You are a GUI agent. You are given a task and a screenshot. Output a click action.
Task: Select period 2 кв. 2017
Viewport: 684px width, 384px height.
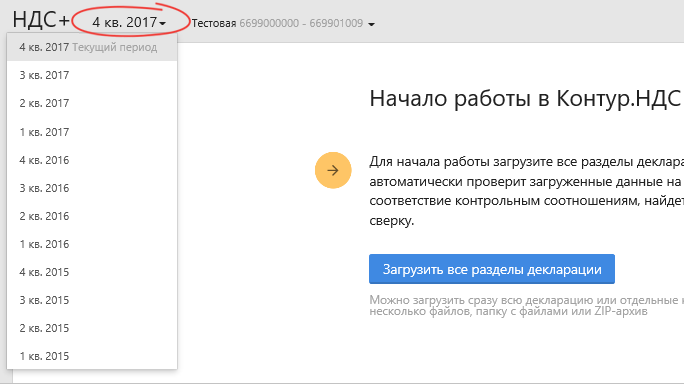(92, 103)
